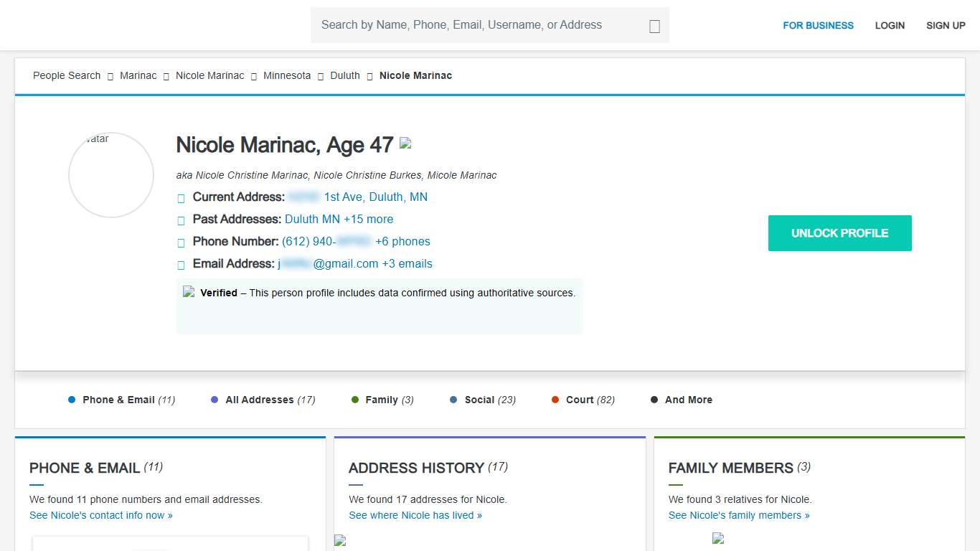Image resolution: width=980 pixels, height=551 pixels.
Task: Click the profile avatar image
Action: pos(111,175)
